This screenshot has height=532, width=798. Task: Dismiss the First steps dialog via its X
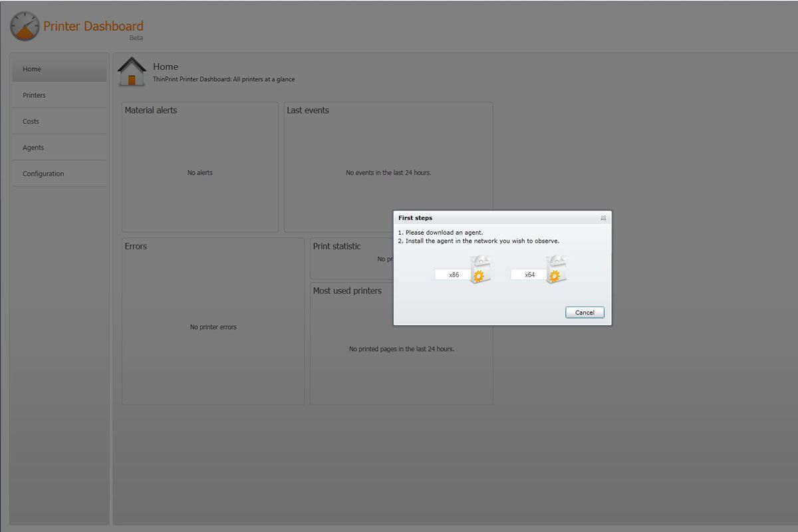tap(603, 217)
